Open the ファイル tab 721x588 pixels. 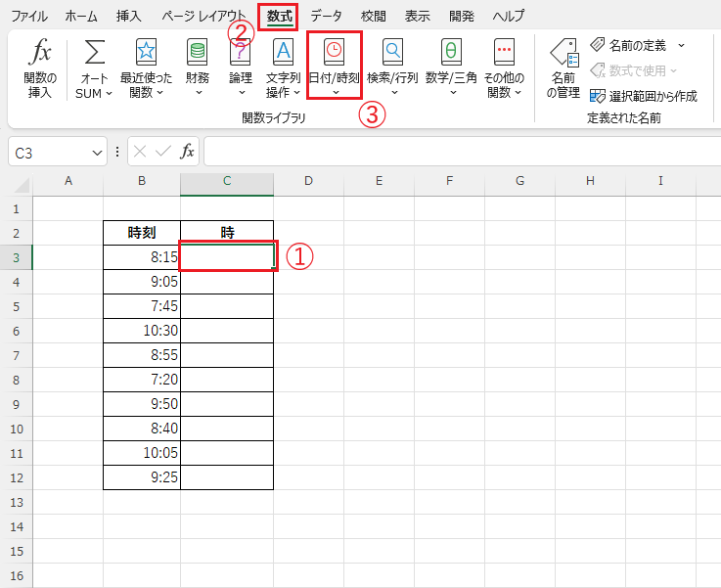tap(29, 16)
